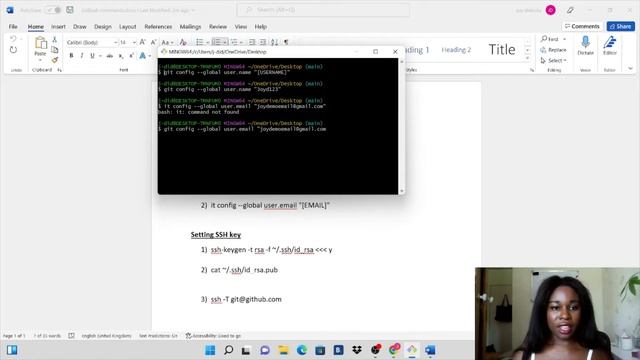The height and width of the screenshot is (360, 640).
Task: Apply the Heading 2 style
Action: pos(456,50)
